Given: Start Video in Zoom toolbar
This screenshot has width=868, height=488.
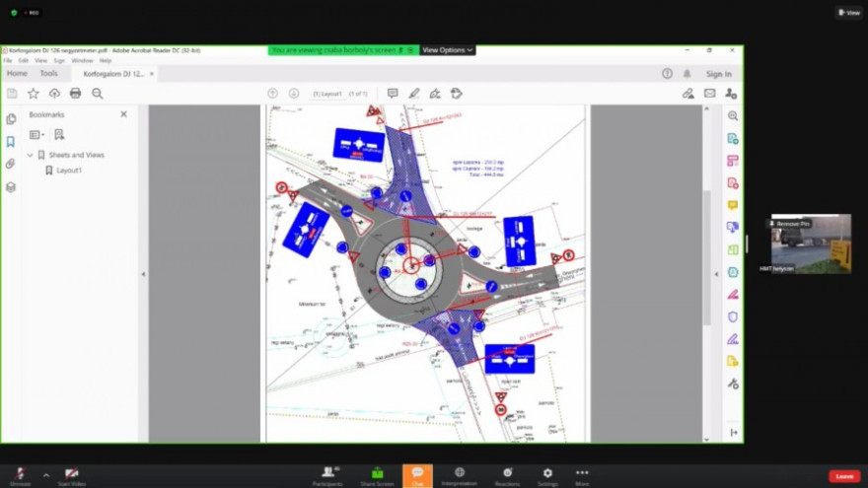Looking at the screenshot, I should point(71,475).
